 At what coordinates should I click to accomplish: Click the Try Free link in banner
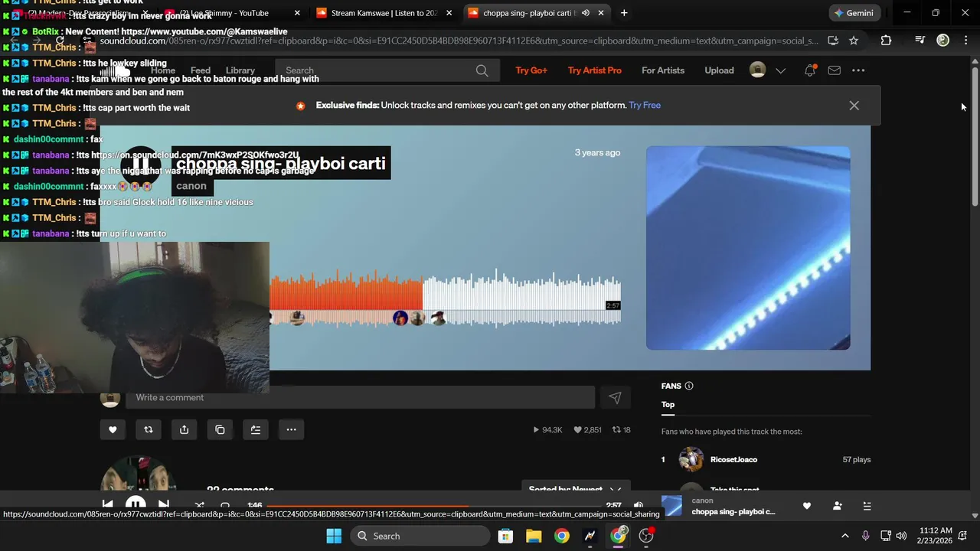tap(645, 105)
